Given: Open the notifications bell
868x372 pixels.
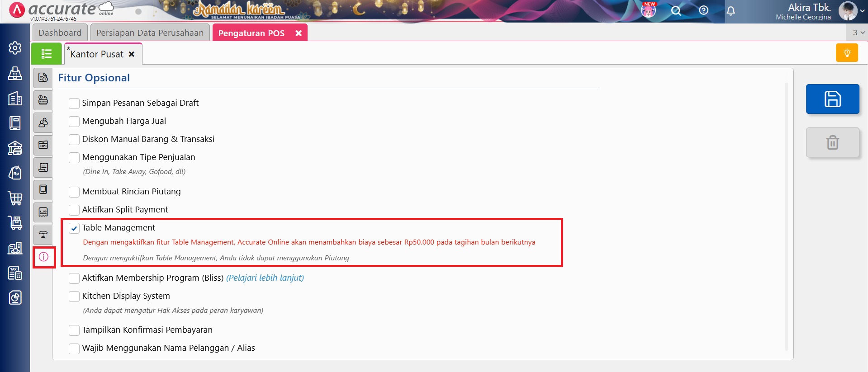Looking at the screenshot, I should [730, 11].
